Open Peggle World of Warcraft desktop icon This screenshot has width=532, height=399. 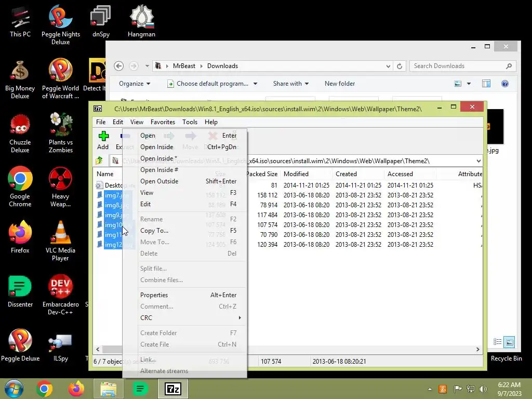60,79
